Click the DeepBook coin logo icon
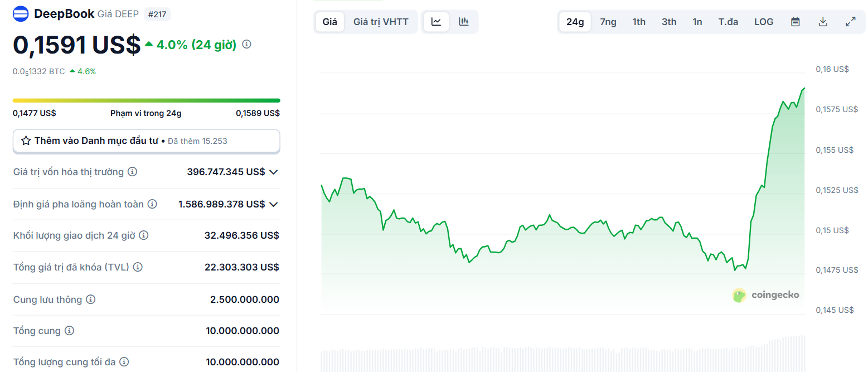This screenshot has height=372, width=868. point(21,14)
